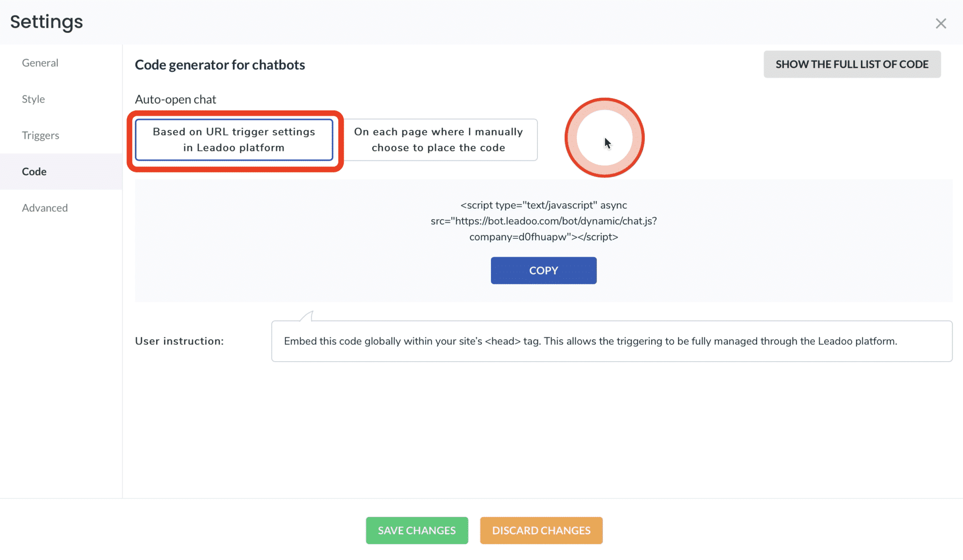Click the General settings icon in sidebar

40,63
